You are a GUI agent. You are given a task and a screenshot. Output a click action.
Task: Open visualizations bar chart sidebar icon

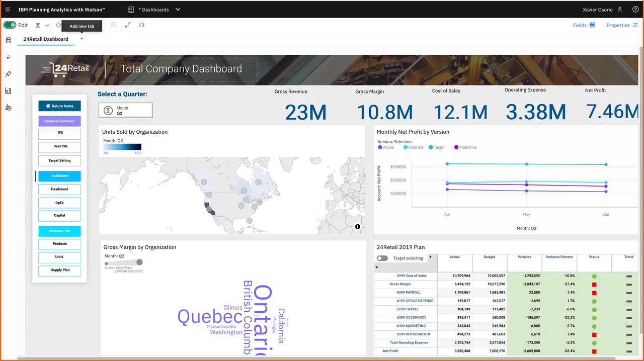8,91
